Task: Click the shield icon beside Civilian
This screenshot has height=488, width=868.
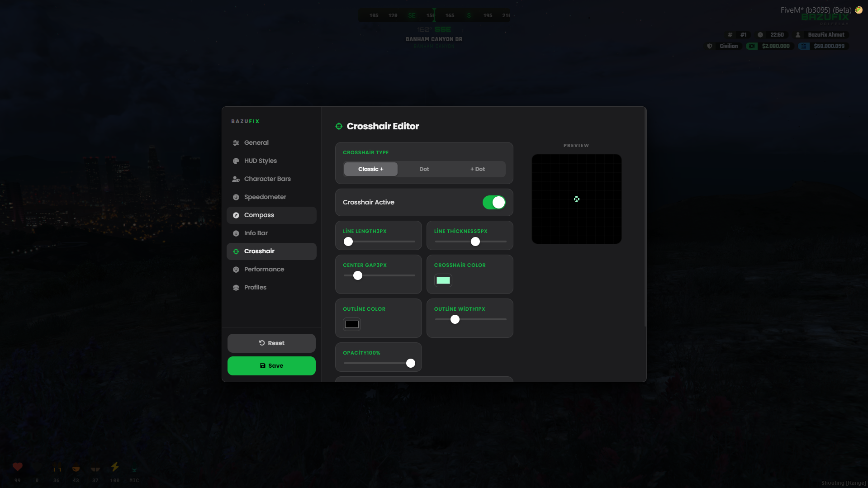Action: click(x=710, y=46)
